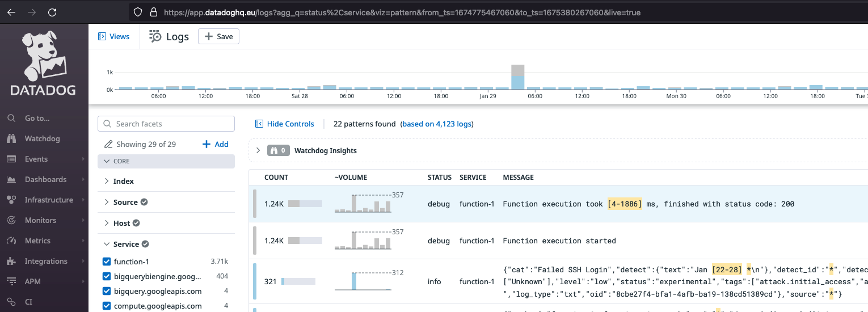Click the Watchdog Insights binoculars badge
The height and width of the screenshot is (312, 868).
pyautogui.click(x=277, y=151)
